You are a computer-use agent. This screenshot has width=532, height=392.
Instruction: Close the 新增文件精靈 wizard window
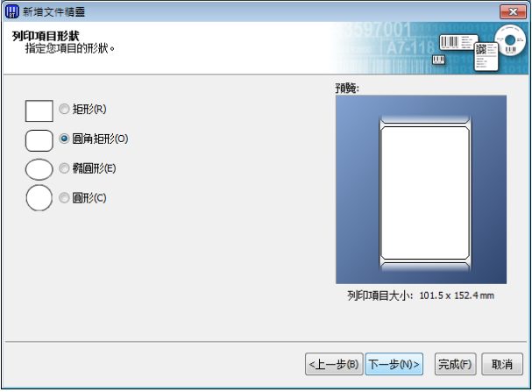coord(513,12)
